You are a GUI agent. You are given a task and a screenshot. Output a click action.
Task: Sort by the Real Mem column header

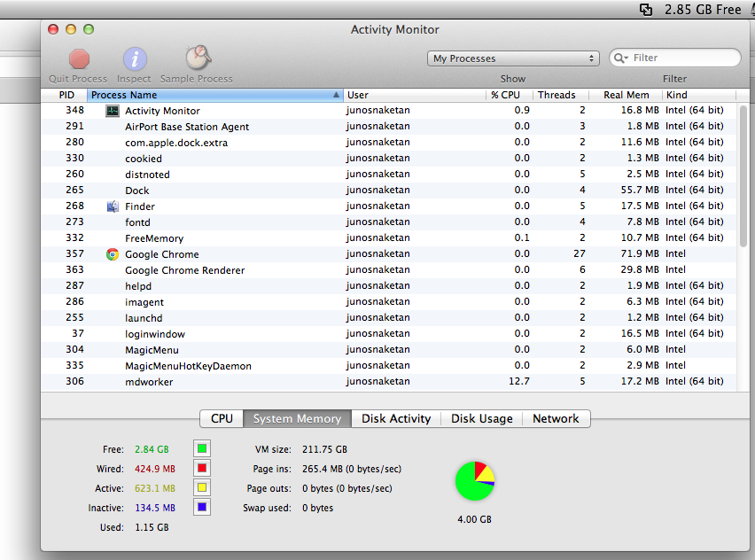(626, 95)
